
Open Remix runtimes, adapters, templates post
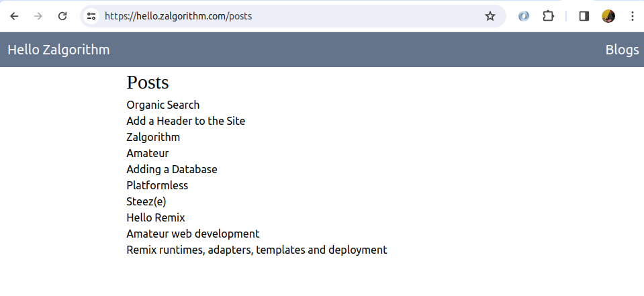[x=257, y=250]
